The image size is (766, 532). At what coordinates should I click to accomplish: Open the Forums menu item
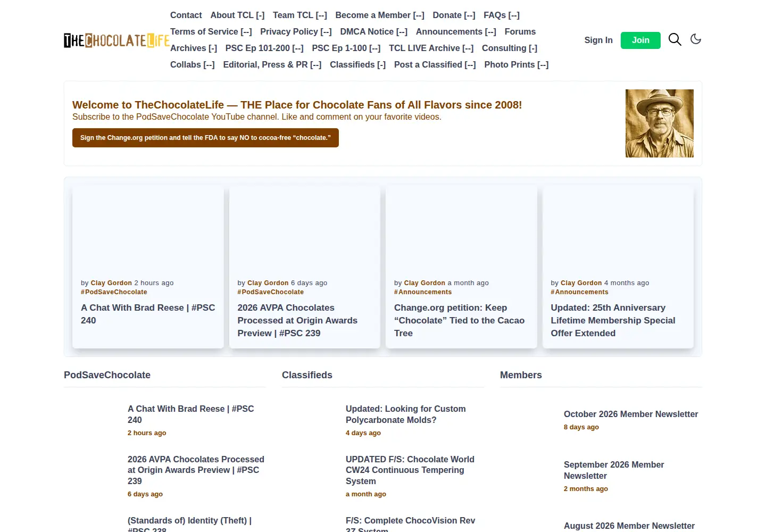pos(520,32)
